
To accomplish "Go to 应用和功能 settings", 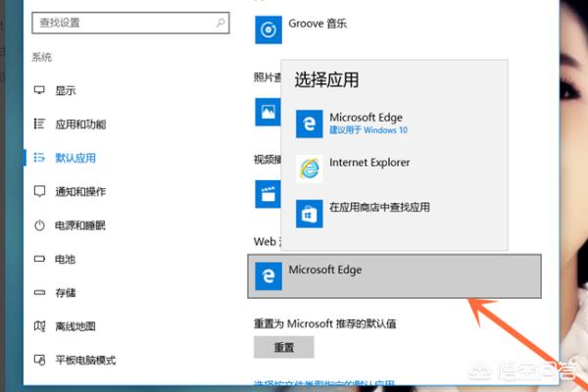I will pos(80,124).
